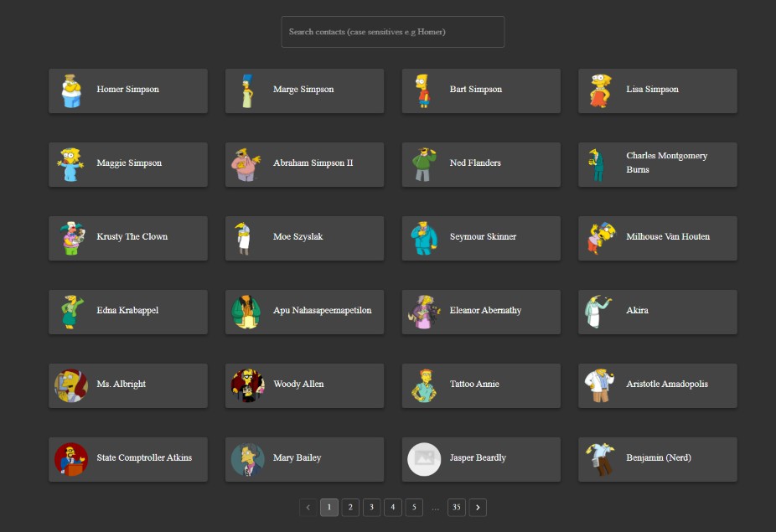Go to page 2 of contacts
The width and height of the screenshot is (776, 532).
350,508
